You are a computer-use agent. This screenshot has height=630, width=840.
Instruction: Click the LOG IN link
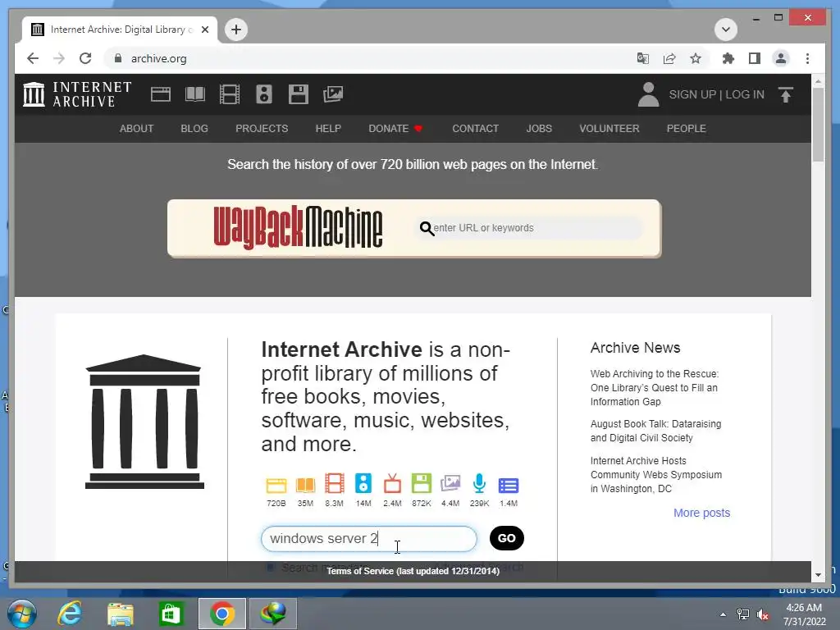[x=745, y=94]
